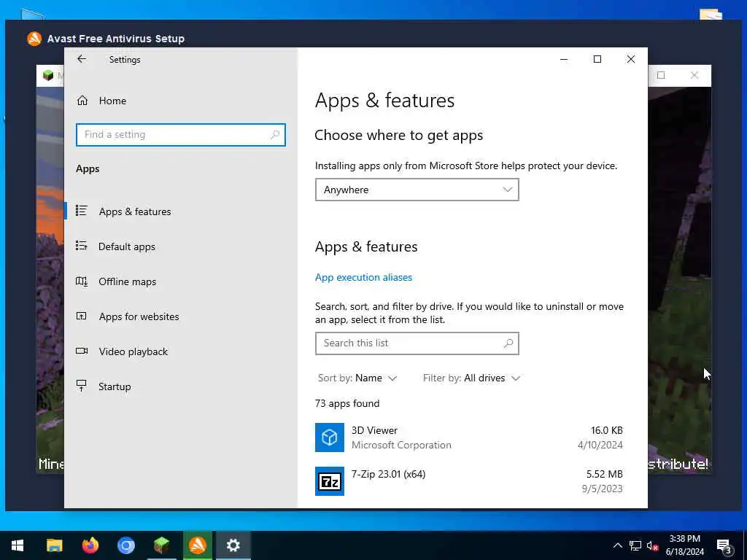This screenshot has width=747, height=560.
Task: Select Apps & features in the sidebar
Action: [x=181, y=211]
